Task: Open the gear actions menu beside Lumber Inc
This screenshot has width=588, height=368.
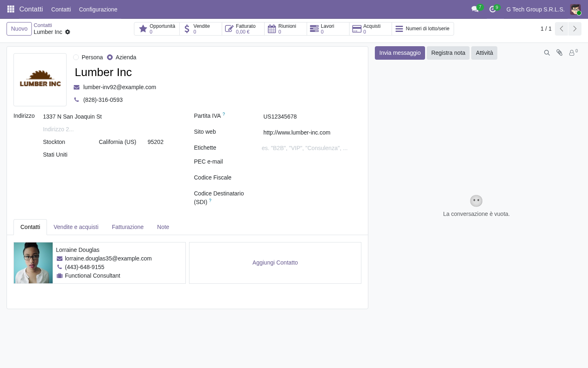Action: [x=68, y=32]
